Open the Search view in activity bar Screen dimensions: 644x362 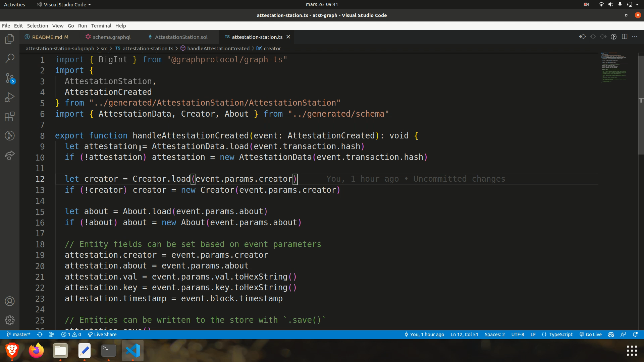point(10,58)
